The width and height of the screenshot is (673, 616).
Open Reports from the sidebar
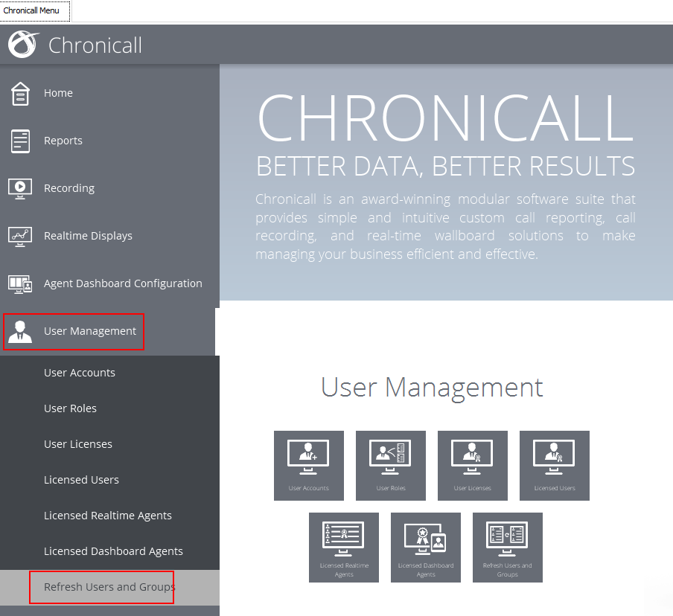tap(109, 141)
